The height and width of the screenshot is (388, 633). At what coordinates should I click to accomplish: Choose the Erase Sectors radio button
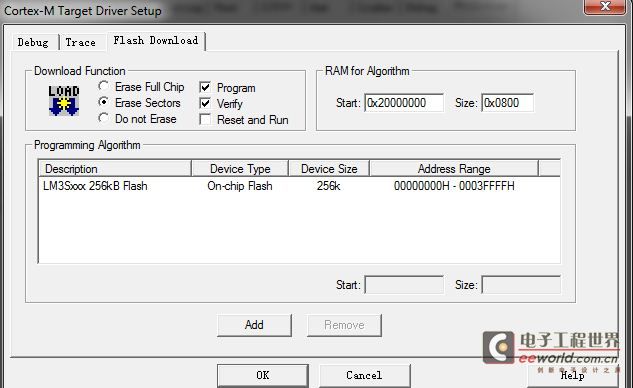103,102
